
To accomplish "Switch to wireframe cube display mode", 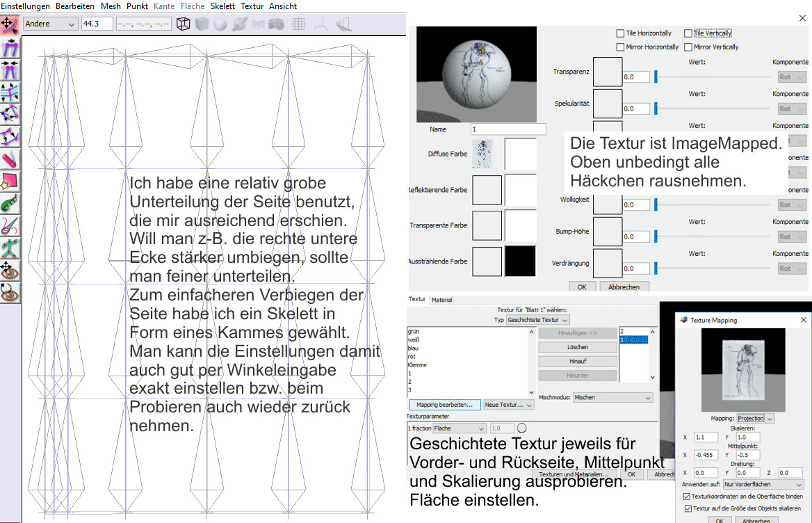I will (184, 24).
